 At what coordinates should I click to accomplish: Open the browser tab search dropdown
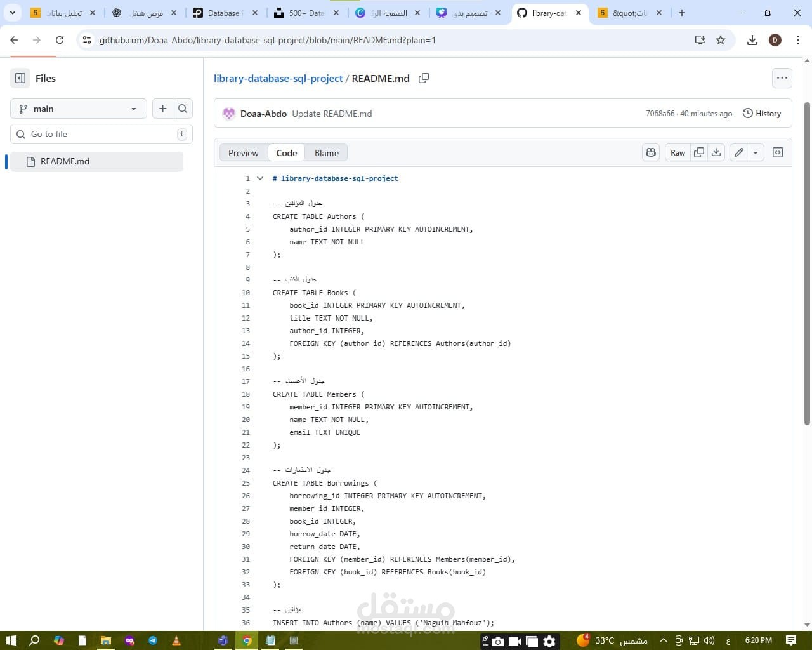tap(13, 13)
